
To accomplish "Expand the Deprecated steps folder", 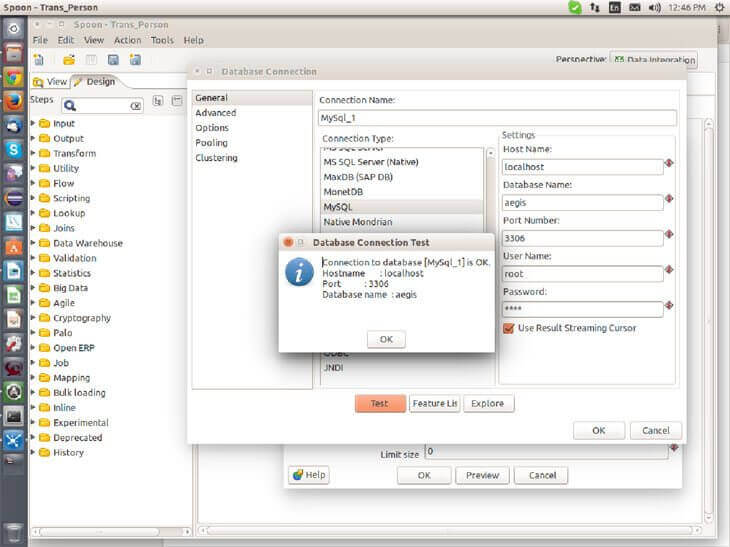I will point(33,438).
